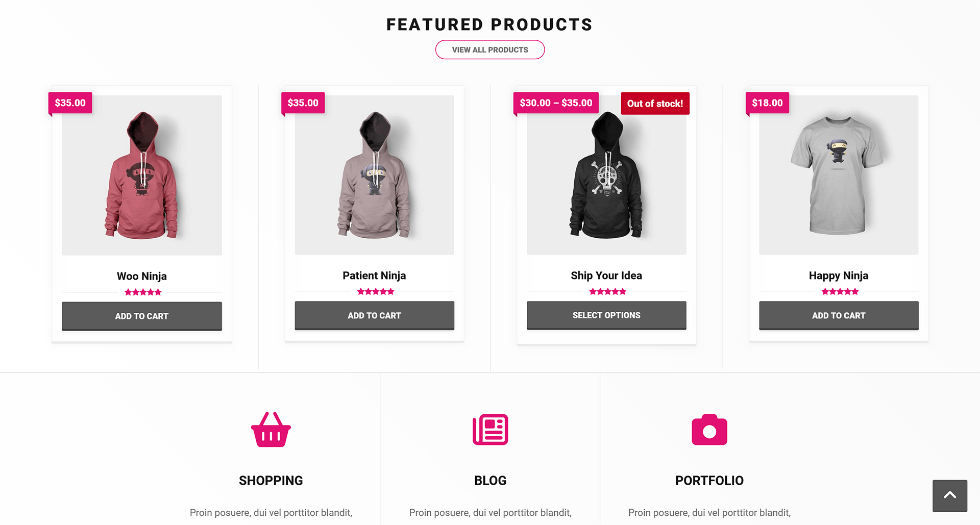Open the Patient Ninja hoodie image
This screenshot has height=525, width=980.
[x=374, y=176]
